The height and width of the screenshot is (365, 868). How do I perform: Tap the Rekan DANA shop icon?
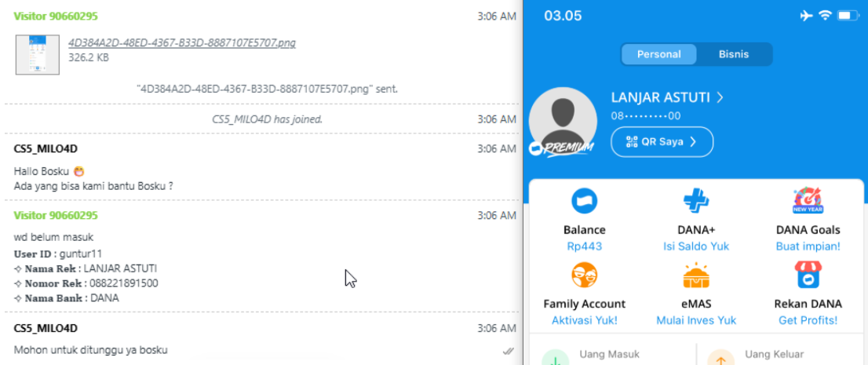coord(808,276)
